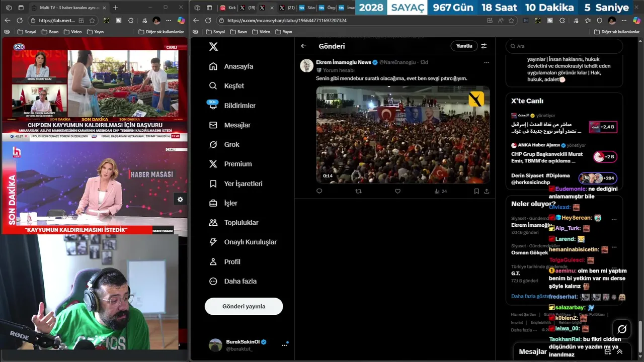
Task: Open Yayın bookmark folder in right browser
Action: pos(284,32)
